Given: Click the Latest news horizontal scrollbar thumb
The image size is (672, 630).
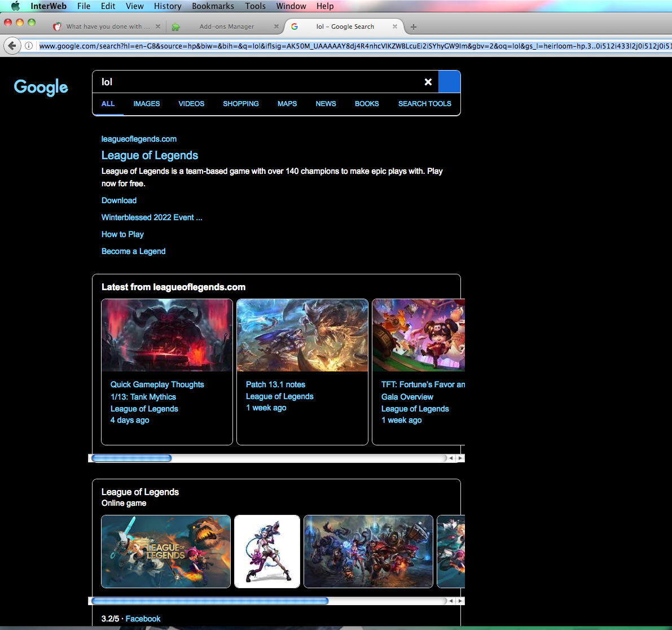Looking at the screenshot, I should coord(131,458).
